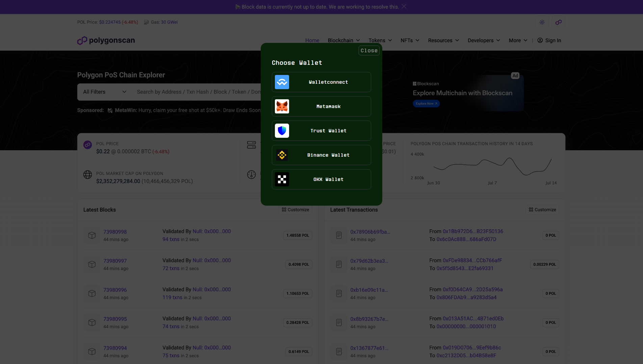View 119 txns link

tap(172, 297)
